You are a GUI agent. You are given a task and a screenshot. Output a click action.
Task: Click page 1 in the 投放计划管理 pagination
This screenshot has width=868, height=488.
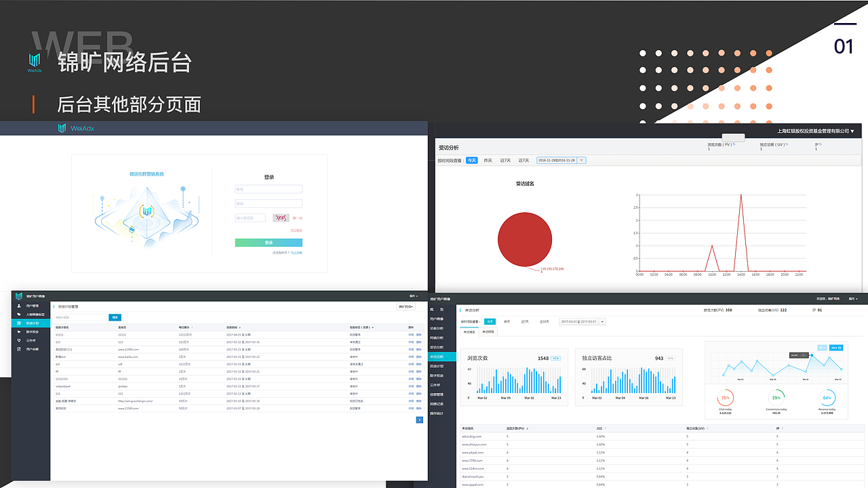pos(419,420)
